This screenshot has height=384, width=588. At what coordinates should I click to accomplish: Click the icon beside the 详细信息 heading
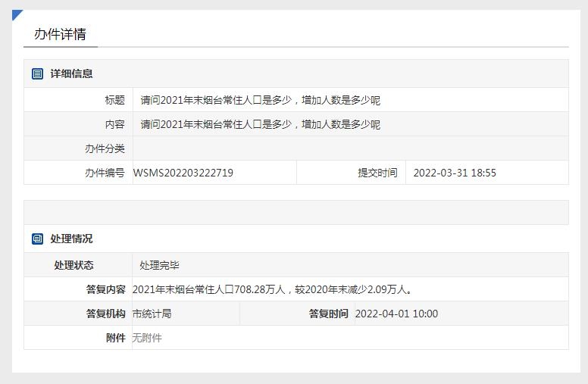37,73
